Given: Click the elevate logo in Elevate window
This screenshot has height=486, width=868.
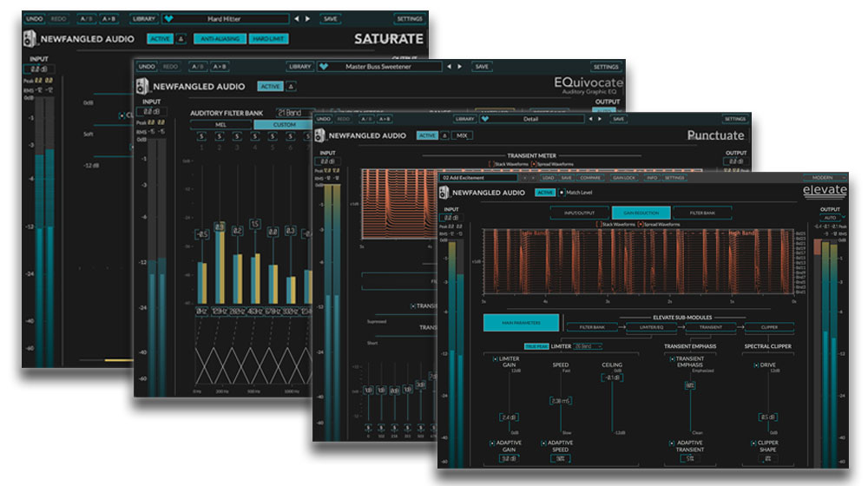Looking at the screenshot, I should pyautogui.click(x=825, y=190).
